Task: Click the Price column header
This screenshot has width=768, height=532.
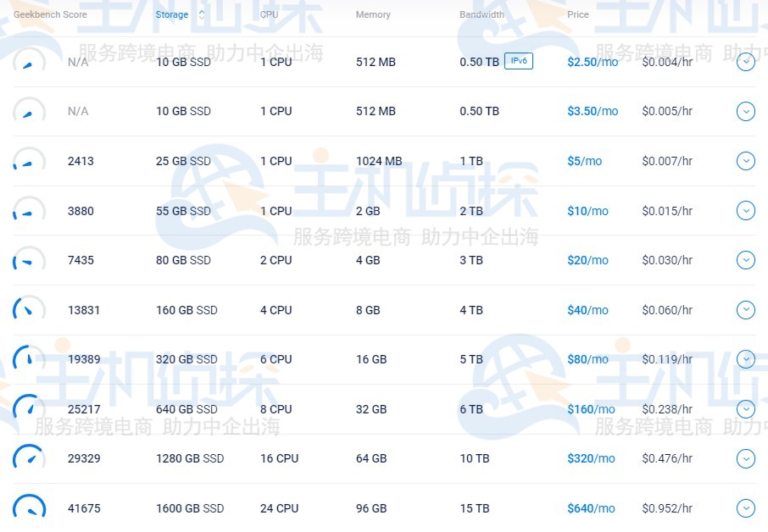Action: coord(578,14)
